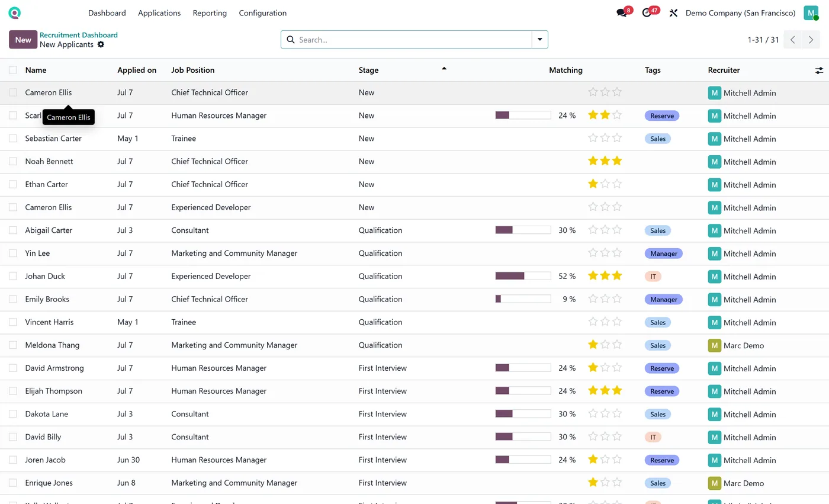Set Cameron Ellis CTO rating to three stars
This screenshot has width=829, height=504.
(617, 92)
